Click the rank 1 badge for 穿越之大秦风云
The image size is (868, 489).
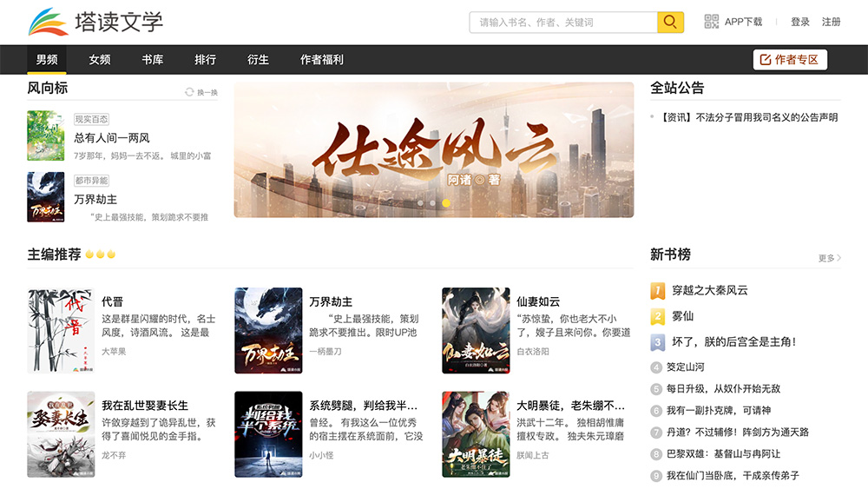coord(657,290)
